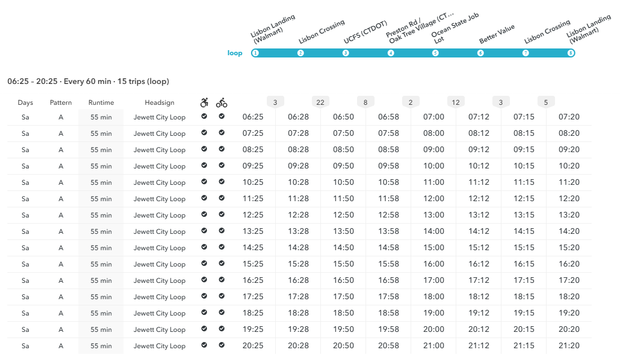Click the 06:50 time cell
The image size is (621, 364).
point(343,117)
